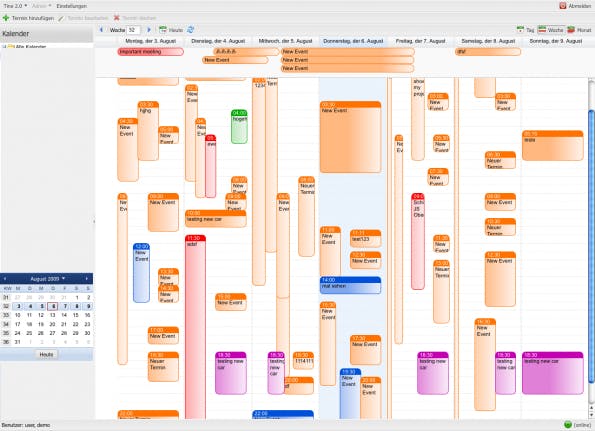This screenshot has height=431, width=595.
Task: Click the Samstag, der 8. August header
Action: [x=488, y=41]
